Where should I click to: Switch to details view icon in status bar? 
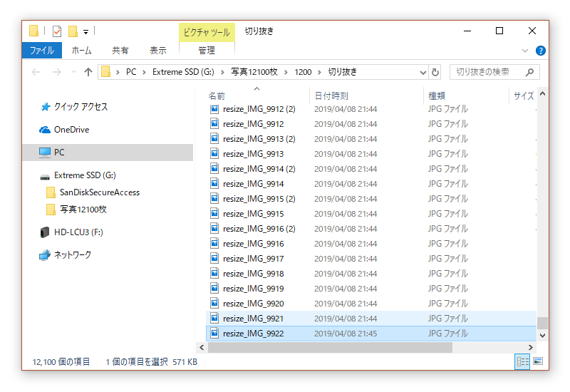(x=522, y=362)
